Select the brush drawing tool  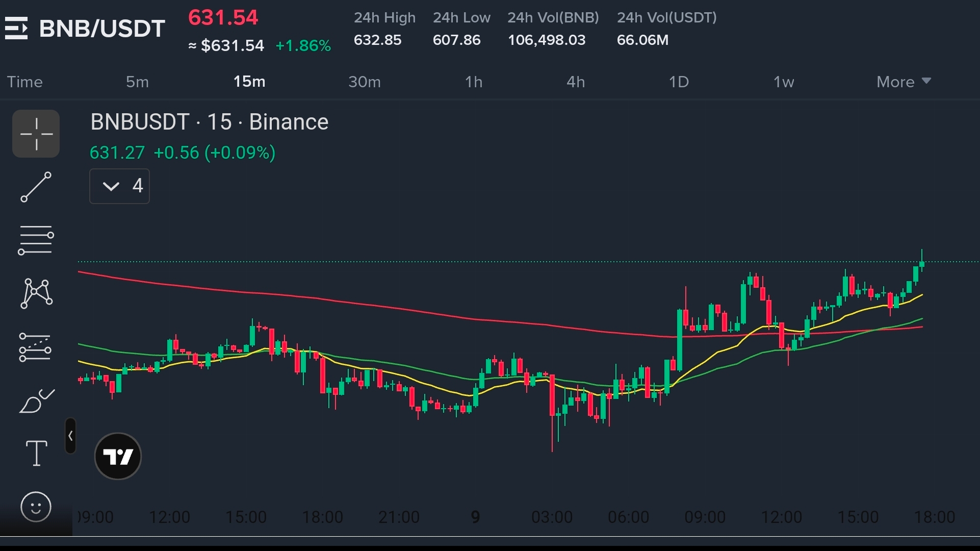[36, 400]
